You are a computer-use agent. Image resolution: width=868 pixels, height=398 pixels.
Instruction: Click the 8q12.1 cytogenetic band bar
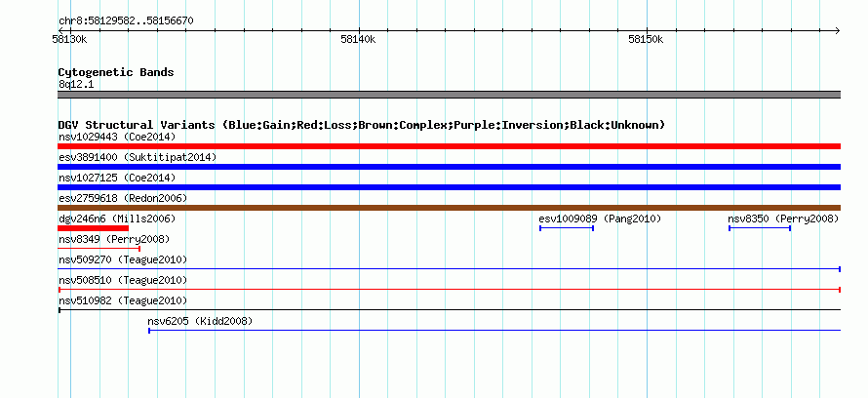coord(449,95)
